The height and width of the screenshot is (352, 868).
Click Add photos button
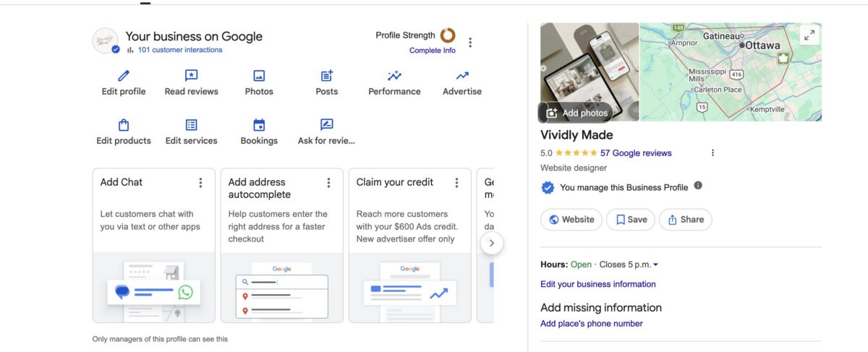576,113
